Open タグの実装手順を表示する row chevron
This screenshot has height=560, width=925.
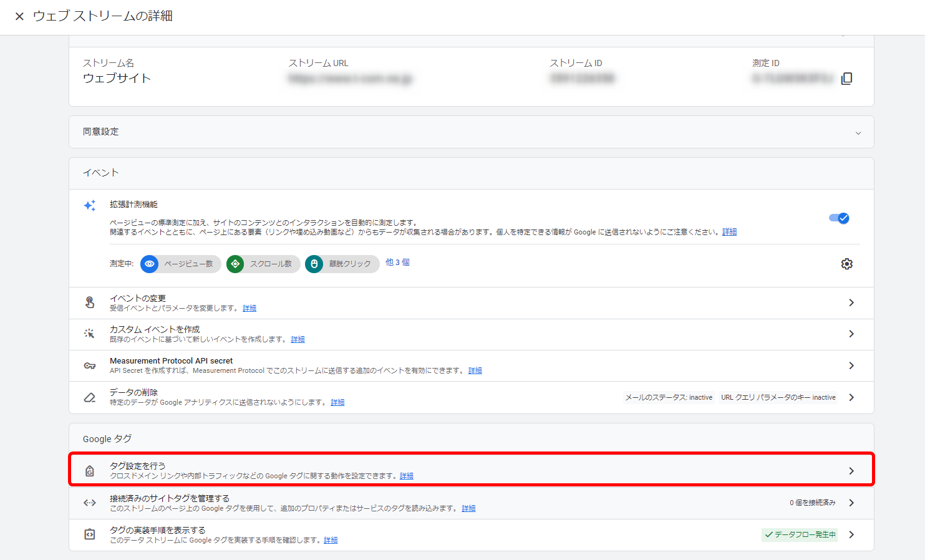pyautogui.click(x=851, y=534)
